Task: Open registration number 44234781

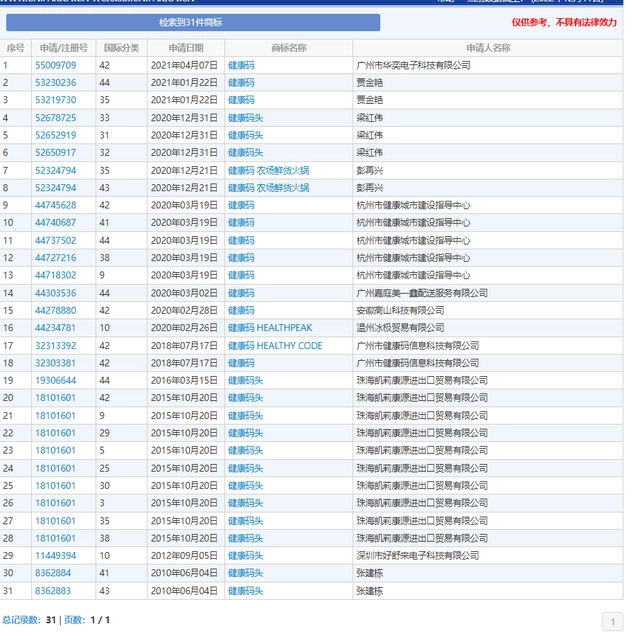Action: click(x=56, y=328)
